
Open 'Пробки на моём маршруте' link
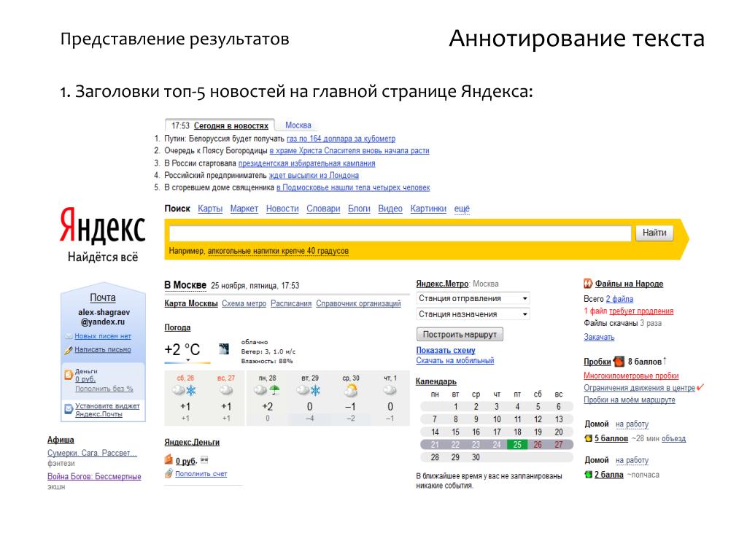click(x=630, y=400)
